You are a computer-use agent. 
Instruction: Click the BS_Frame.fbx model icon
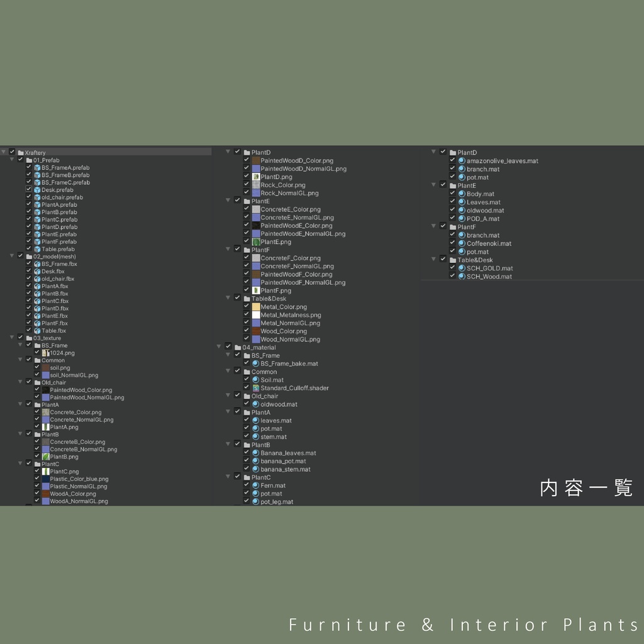click(37, 264)
